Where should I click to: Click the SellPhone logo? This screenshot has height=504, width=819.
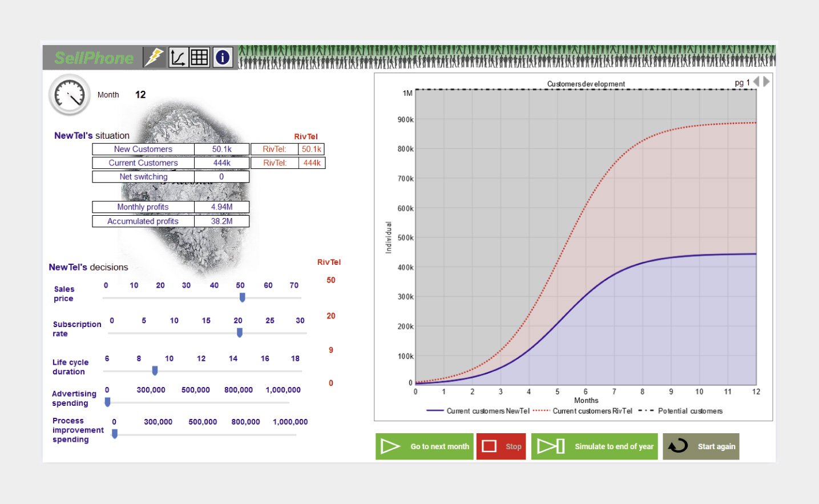click(94, 58)
